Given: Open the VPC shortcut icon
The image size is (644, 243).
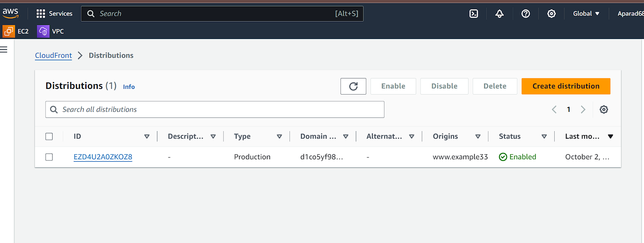Looking at the screenshot, I should (x=43, y=31).
